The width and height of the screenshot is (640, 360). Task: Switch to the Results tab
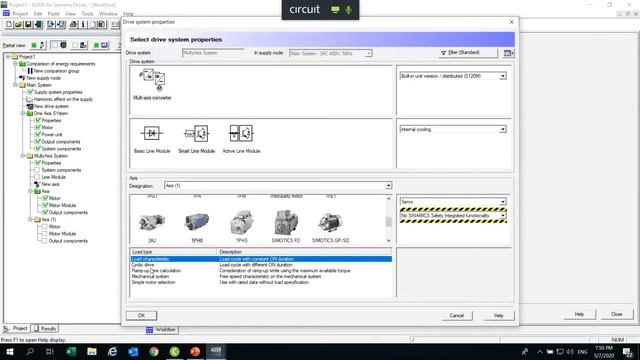pyautogui.click(x=45, y=329)
